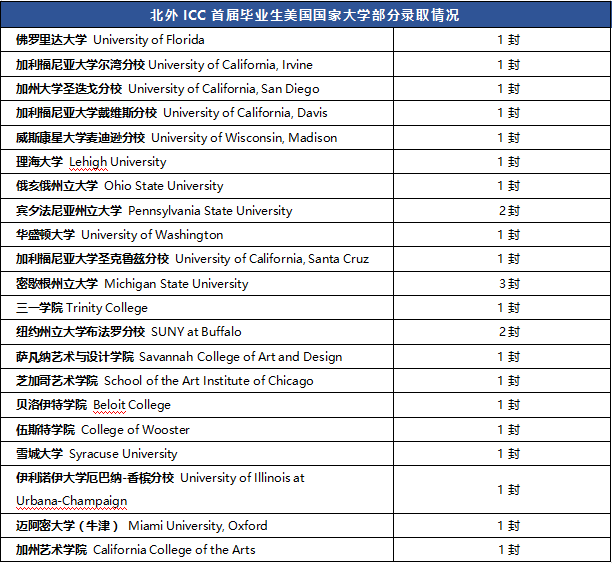The image size is (612, 563).
Task: Select Ohio State University cell
Action: coord(197,186)
